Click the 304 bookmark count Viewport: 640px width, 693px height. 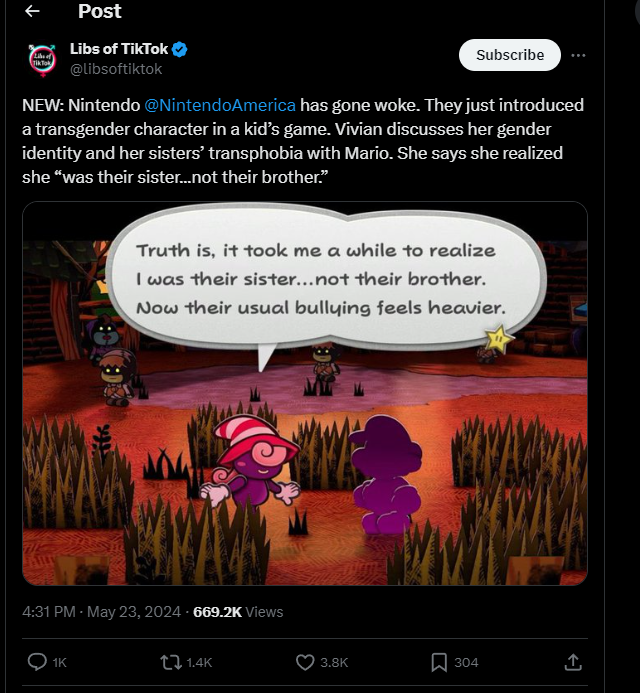pyautogui.click(x=466, y=662)
